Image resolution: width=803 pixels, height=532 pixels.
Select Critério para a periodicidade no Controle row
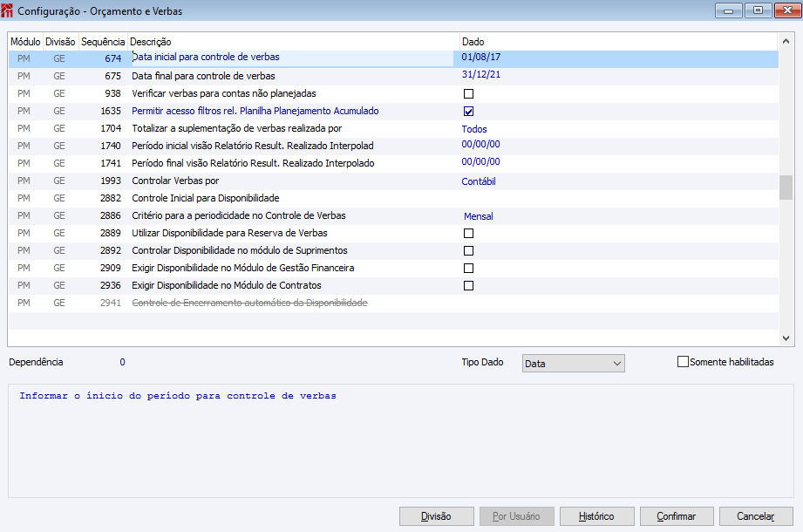point(393,215)
